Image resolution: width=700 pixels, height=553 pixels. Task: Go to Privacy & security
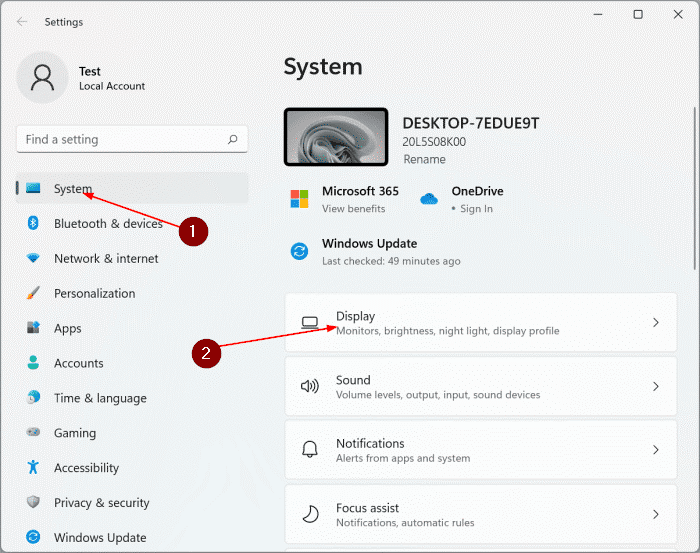coord(101,503)
